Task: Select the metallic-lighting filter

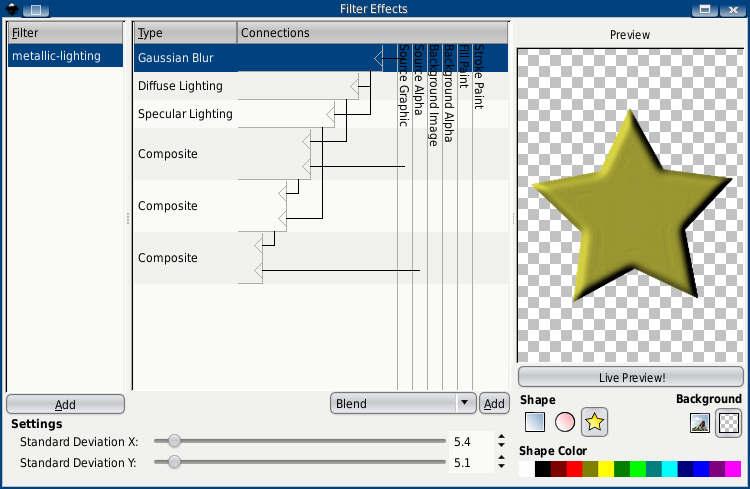Action: 56,56
